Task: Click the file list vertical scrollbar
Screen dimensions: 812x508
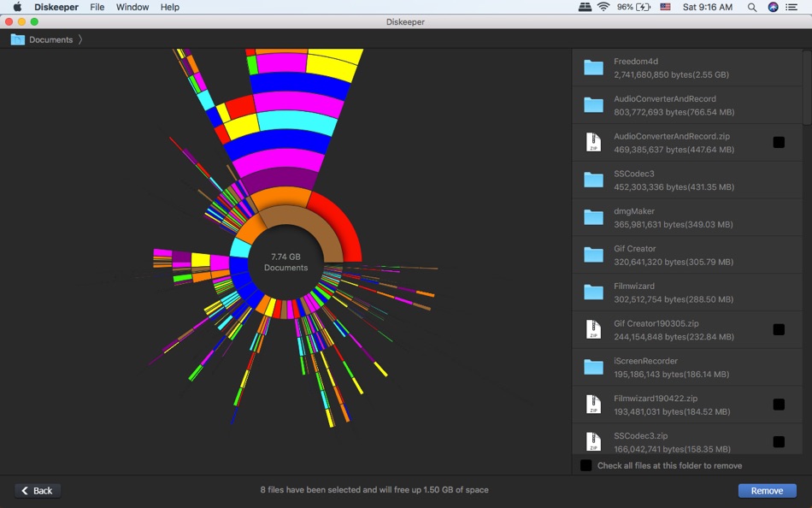Action: point(807,88)
